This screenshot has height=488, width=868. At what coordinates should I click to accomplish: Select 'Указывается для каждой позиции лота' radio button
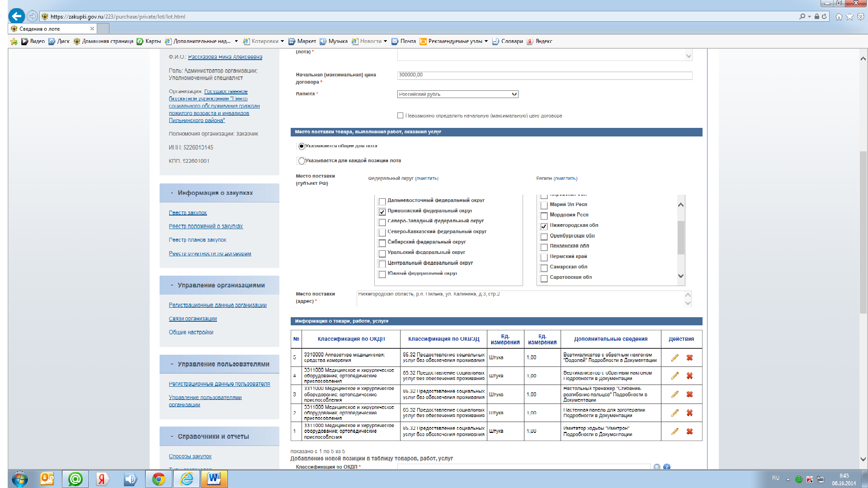click(302, 161)
